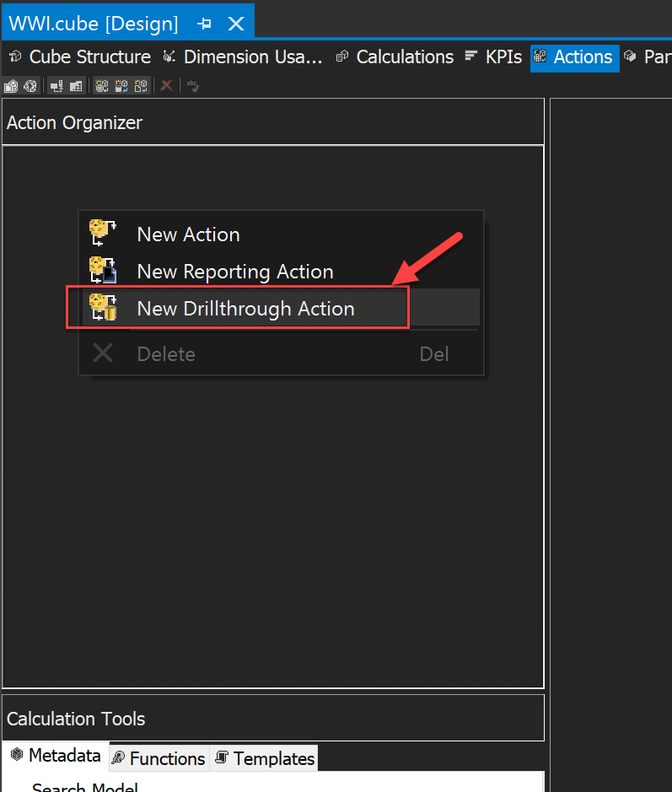Choose New Drillthrough Action from context menu

tap(245, 309)
